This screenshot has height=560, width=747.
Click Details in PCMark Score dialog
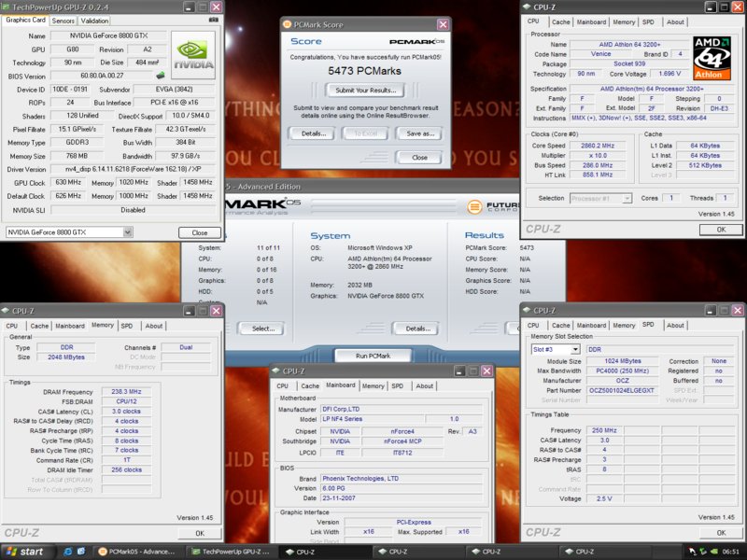pos(314,133)
